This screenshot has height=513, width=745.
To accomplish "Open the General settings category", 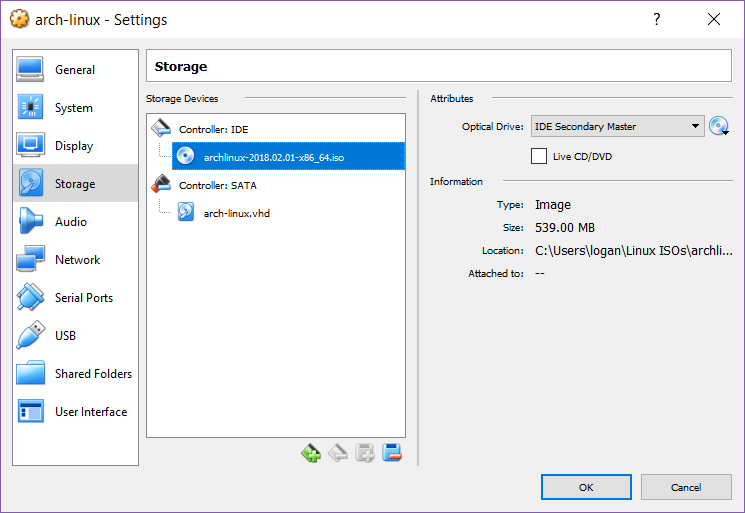I will 76,69.
